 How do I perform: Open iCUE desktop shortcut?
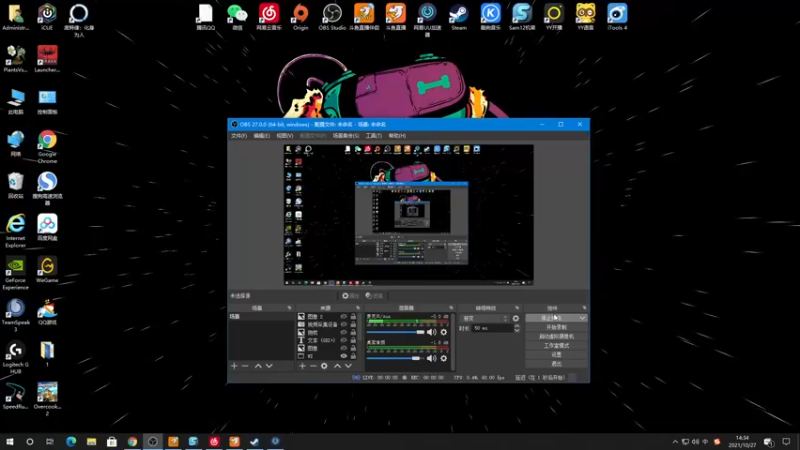pyautogui.click(x=47, y=17)
